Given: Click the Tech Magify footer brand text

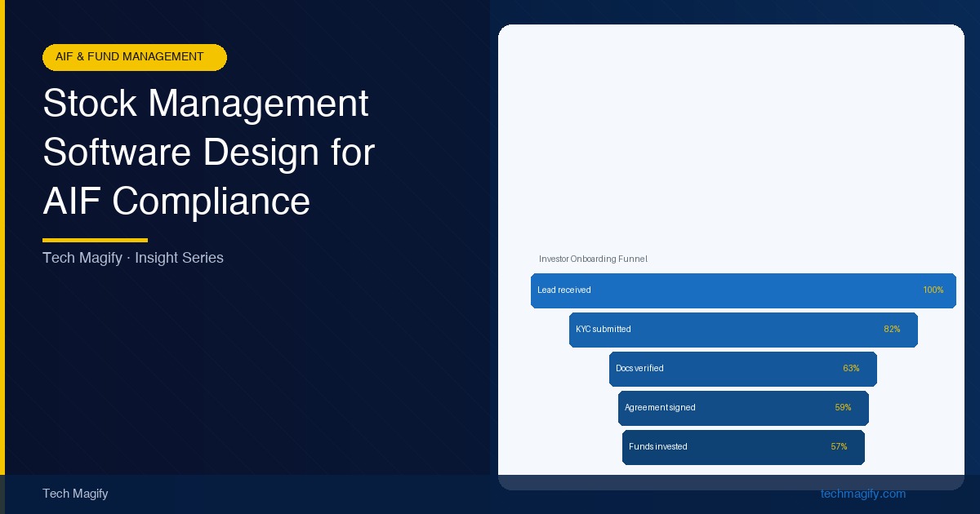Looking at the screenshot, I should point(75,494).
